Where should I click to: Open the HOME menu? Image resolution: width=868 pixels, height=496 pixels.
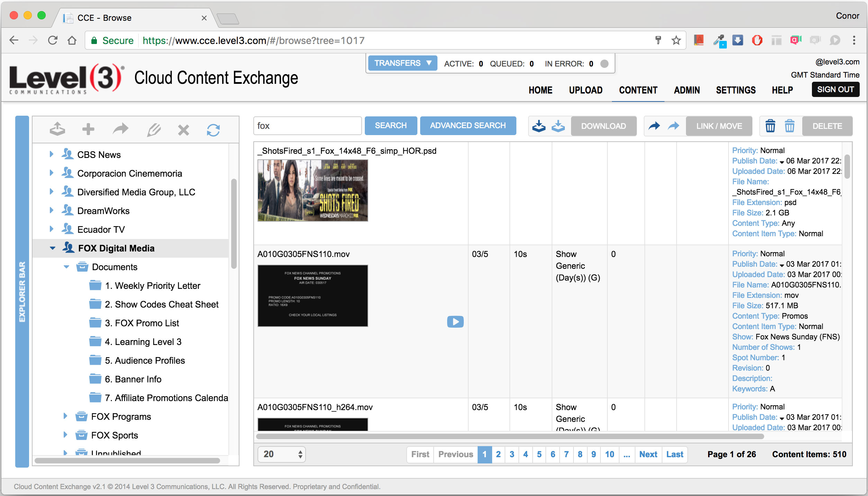[x=540, y=90]
